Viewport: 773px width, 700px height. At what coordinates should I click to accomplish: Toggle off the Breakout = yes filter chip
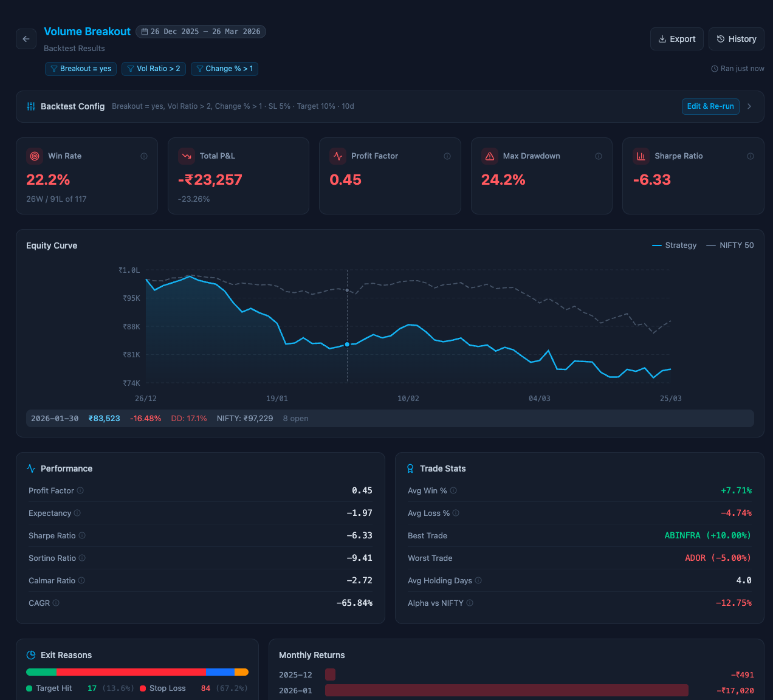click(x=80, y=69)
